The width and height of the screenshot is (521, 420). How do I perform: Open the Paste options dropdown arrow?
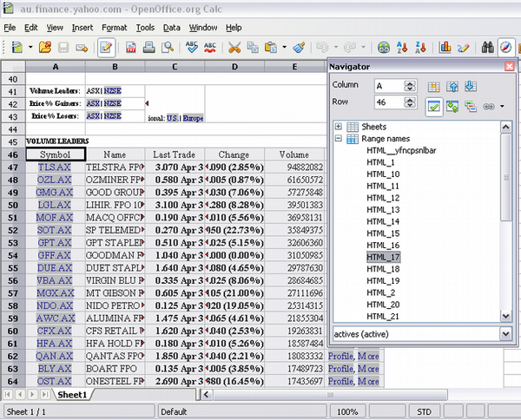pos(285,48)
